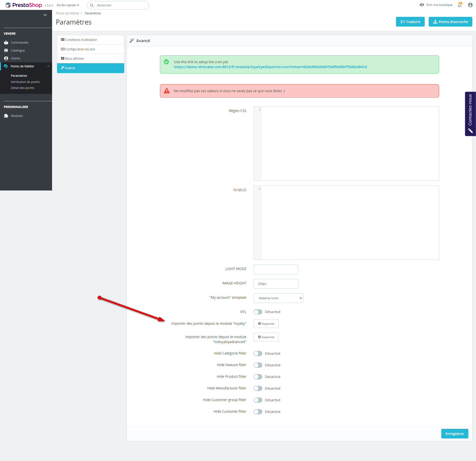Toggle Hide Catégorie filter switch
Screen dimensions: 476x461
(x=258, y=353)
